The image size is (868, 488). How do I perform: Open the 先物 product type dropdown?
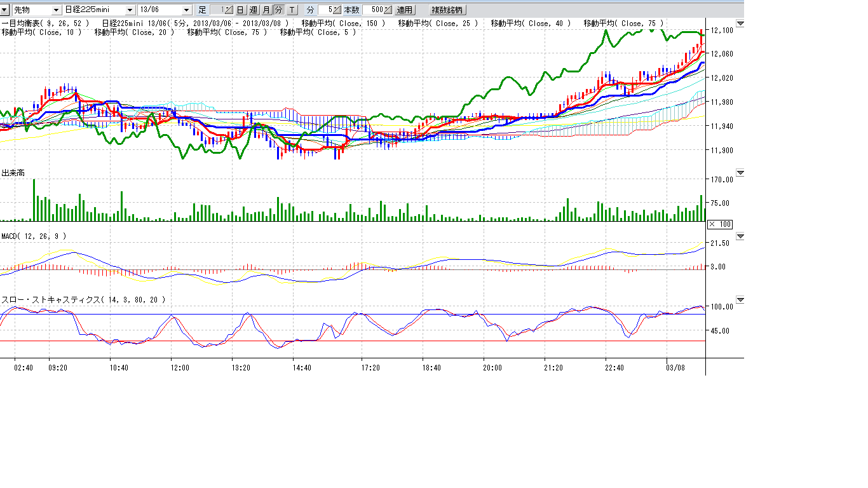(x=56, y=10)
